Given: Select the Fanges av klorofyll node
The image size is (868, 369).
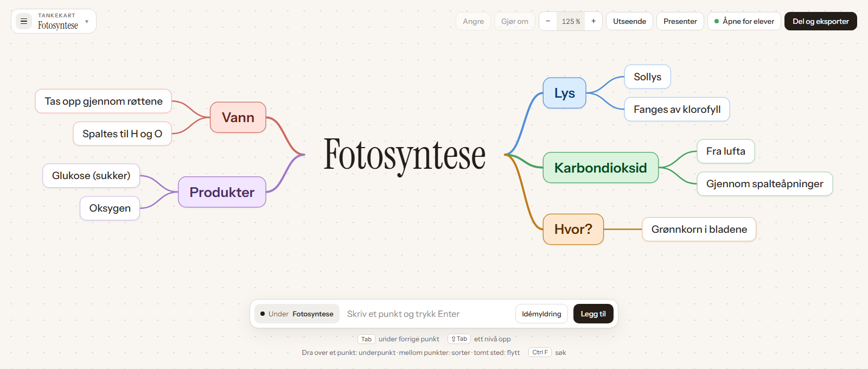Looking at the screenshot, I should click(x=677, y=109).
